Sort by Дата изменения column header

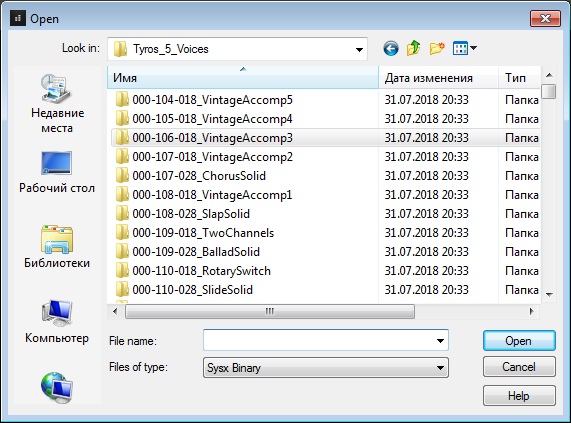[438, 78]
